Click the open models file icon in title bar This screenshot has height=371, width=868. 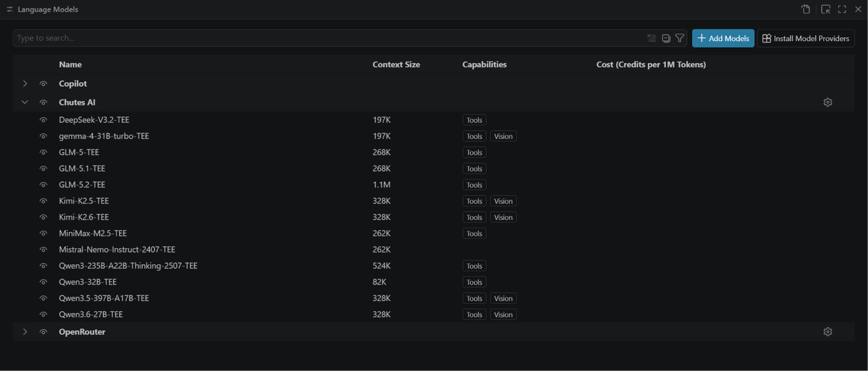tap(806, 9)
